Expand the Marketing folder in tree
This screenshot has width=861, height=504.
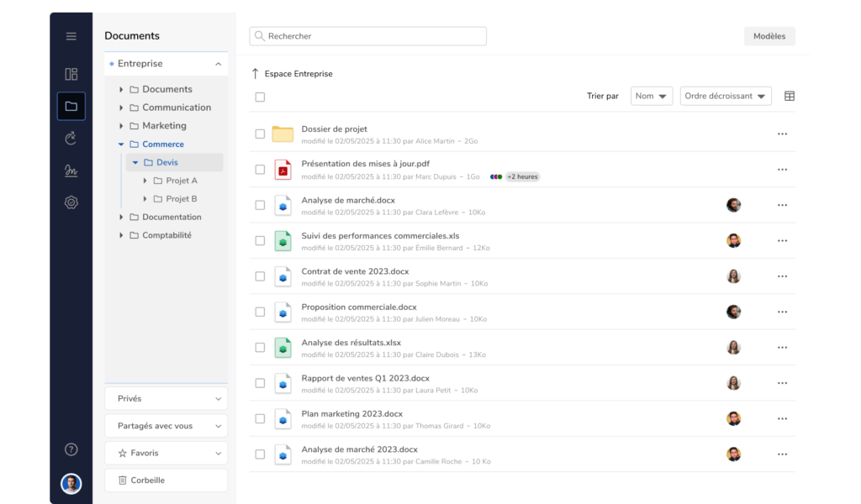(121, 126)
